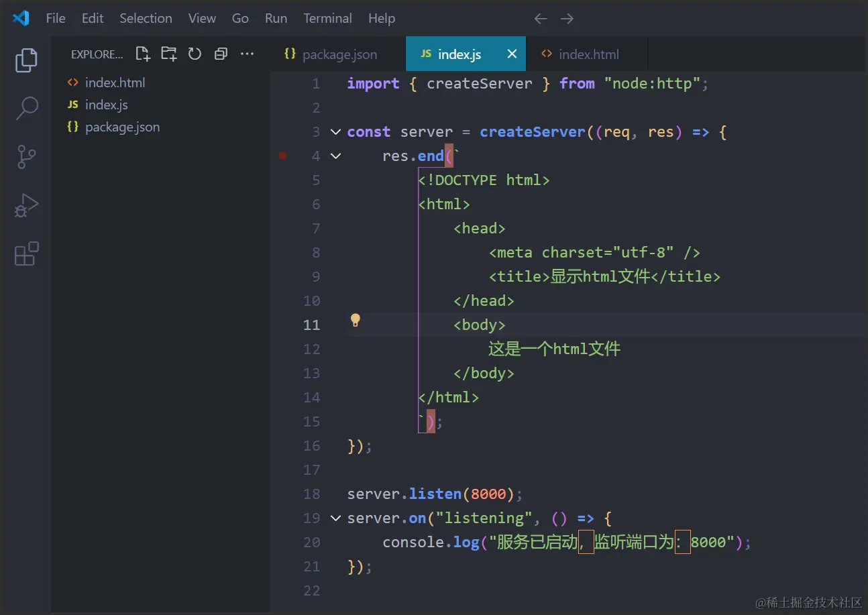Open the Help menu

[x=382, y=18]
